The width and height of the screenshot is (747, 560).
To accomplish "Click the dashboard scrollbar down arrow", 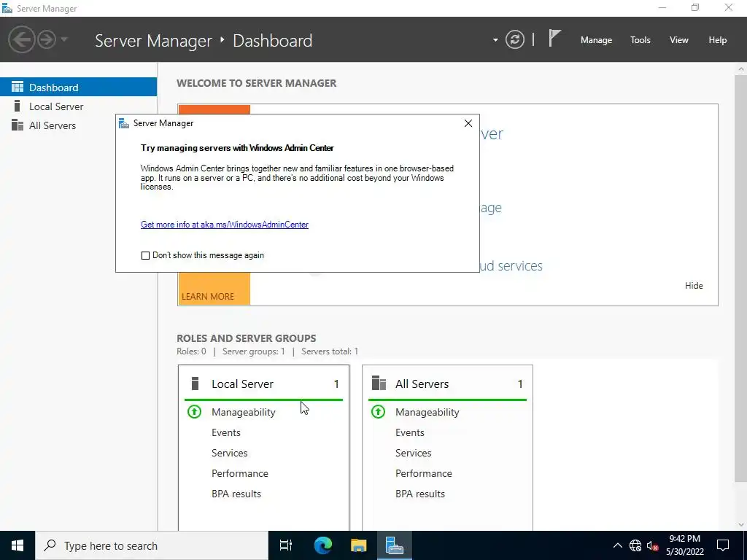I will [x=741, y=525].
